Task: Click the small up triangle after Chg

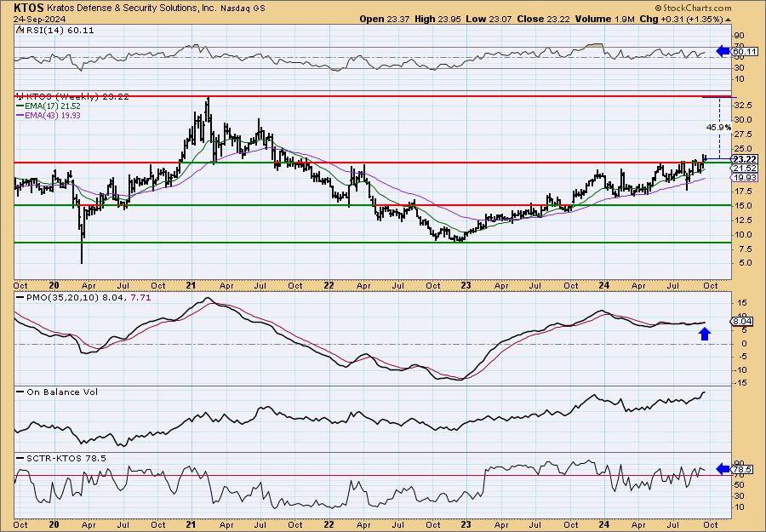Action: click(729, 20)
